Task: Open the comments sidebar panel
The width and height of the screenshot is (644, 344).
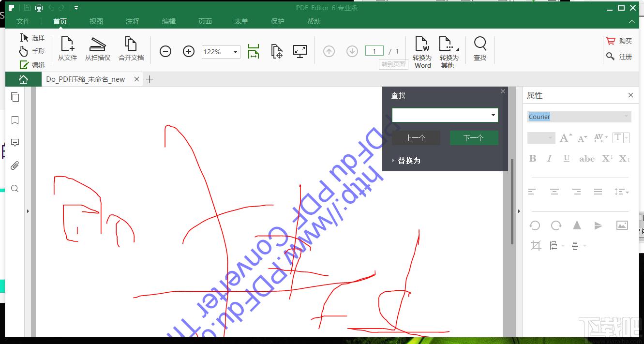Action: pyautogui.click(x=15, y=143)
